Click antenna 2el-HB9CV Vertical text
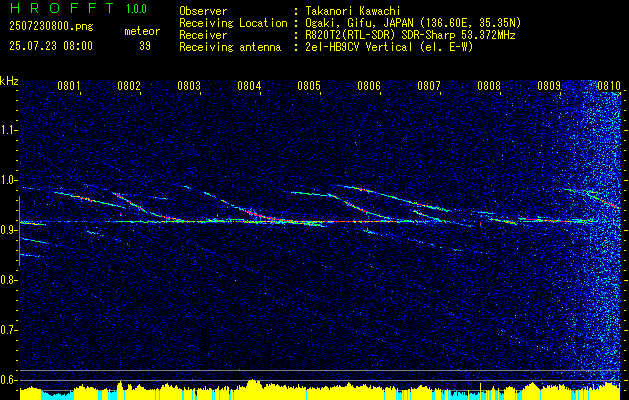Screen dimensions: 629x400 click(x=390, y=47)
